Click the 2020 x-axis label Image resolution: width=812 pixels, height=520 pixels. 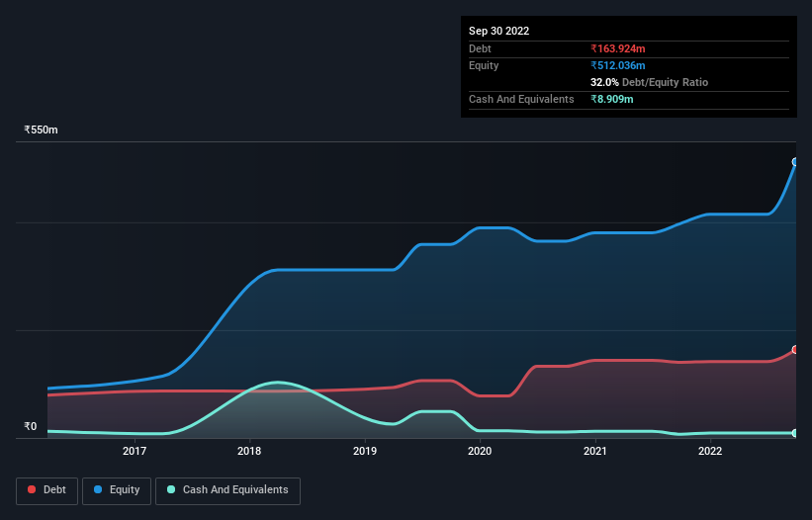click(x=480, y=451)
